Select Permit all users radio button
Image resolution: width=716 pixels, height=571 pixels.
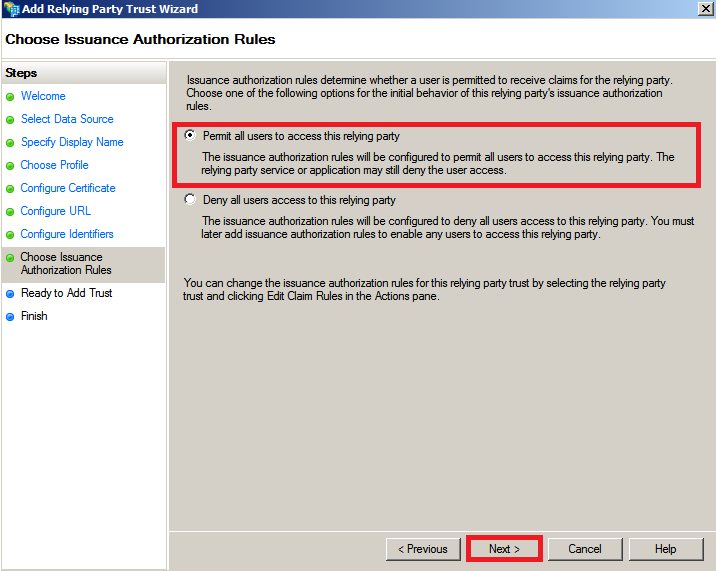click(190, 135)
